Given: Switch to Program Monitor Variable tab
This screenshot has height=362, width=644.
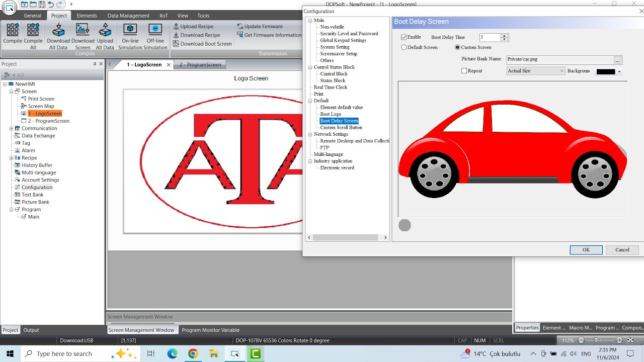Looking at the screenshot, I should [210, 330].
